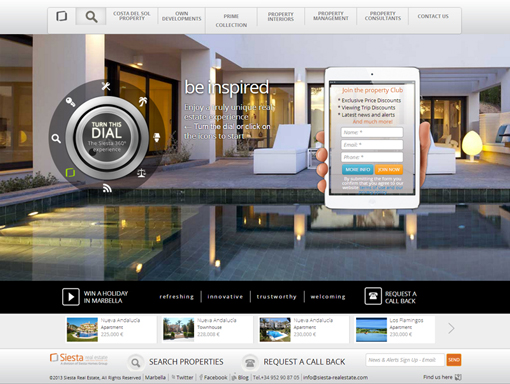Click the orange Send button
This screenshot has height=384, width=510.
tap(454, 360)
